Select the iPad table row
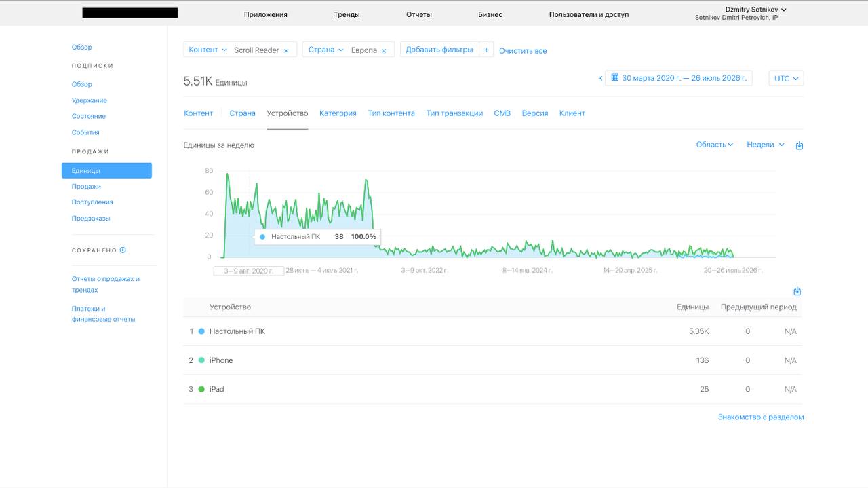Screen dimensions: 868x488 pos(493,389)
